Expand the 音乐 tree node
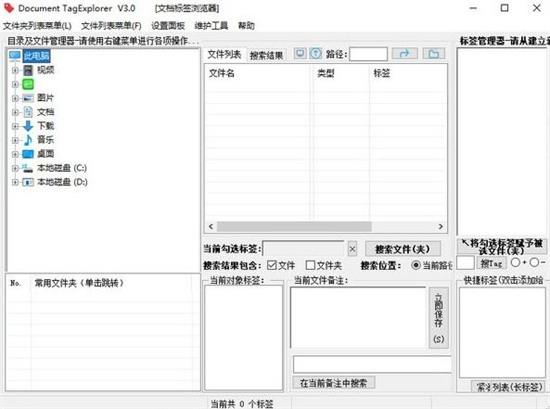Image resolution: width=550 pixels, height=409 pixels. [15, 140]
